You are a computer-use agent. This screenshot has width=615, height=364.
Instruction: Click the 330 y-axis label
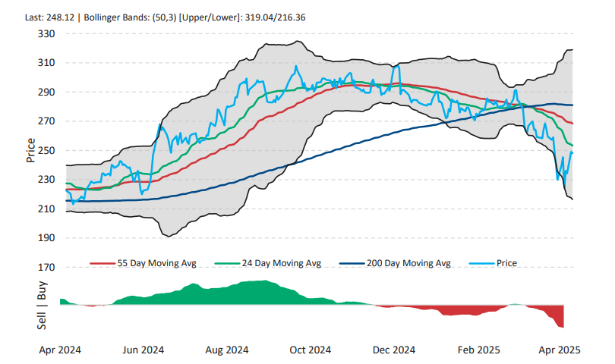[46, 33]
